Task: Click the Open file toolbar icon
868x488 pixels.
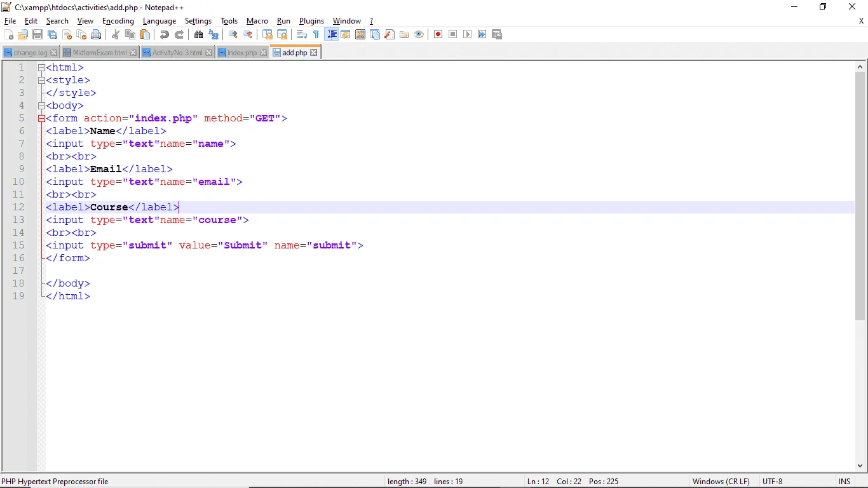Action: 23,34
